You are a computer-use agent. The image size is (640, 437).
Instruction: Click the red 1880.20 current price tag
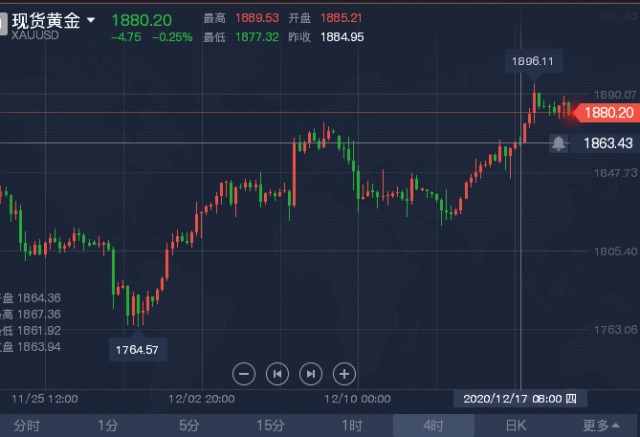tap(607, 113)
